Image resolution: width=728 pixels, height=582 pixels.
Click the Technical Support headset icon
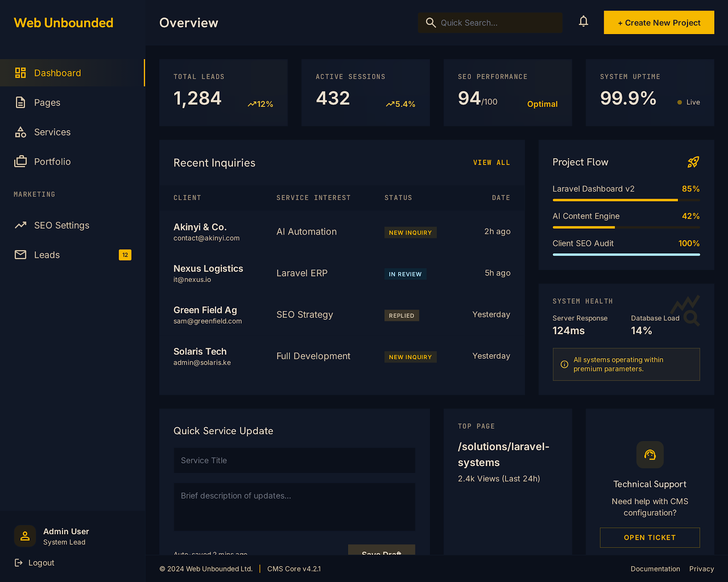(x=650, y=455)
